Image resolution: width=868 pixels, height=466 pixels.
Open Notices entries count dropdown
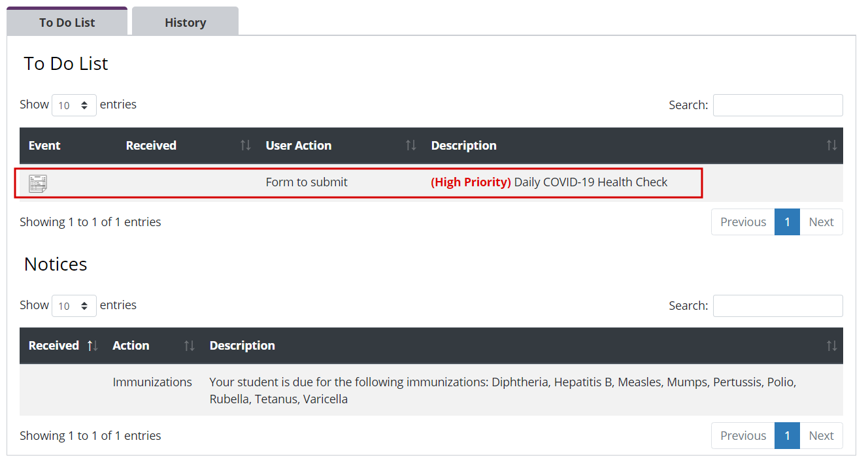(x=74, y=306)
